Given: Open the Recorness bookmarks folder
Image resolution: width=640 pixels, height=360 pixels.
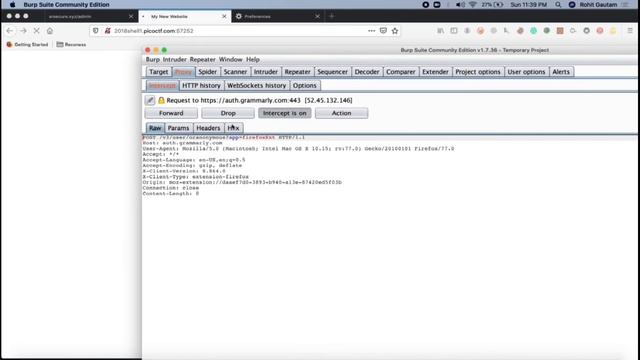Looking at the screenshot, I should coord(71,44).
